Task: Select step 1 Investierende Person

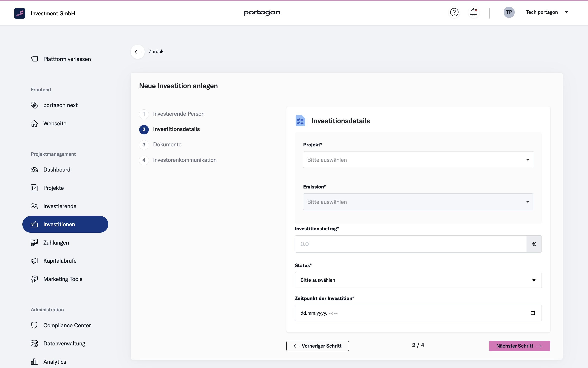Action: click(172, 114)
